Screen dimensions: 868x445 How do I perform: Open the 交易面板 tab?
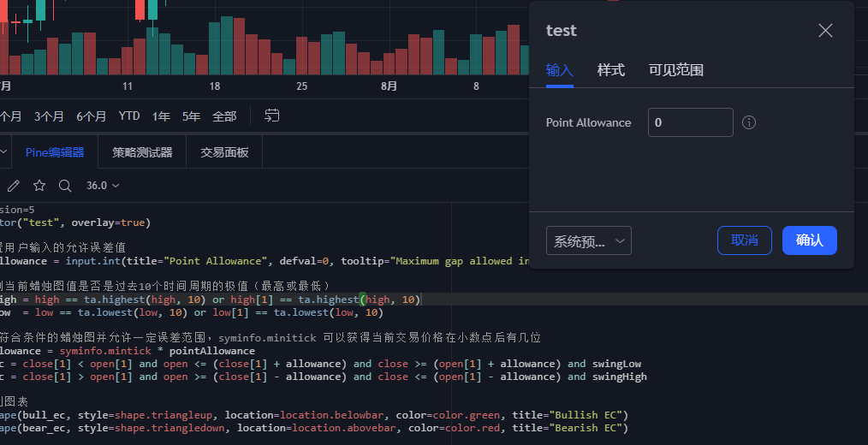224,152
